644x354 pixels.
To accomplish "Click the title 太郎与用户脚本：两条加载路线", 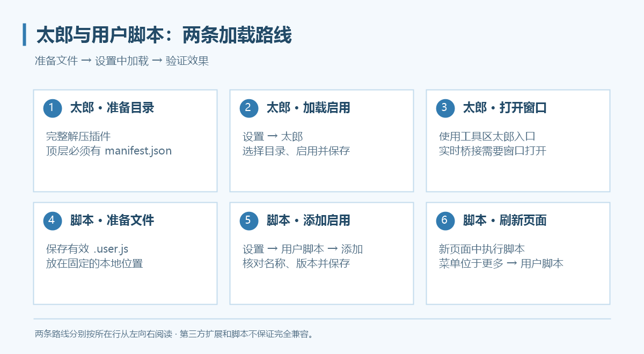I will pyautogui.click(x=164, y=35).
